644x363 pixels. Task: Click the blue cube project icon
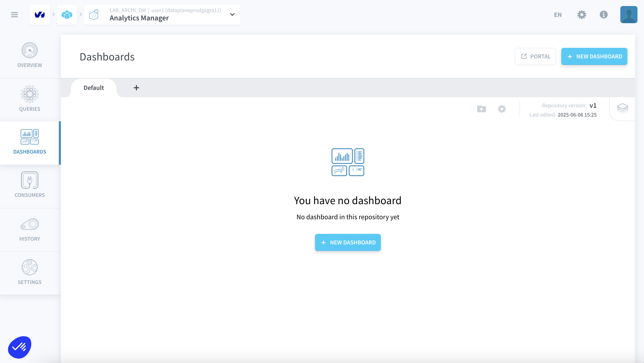pyautogui.click(x=67, y=15)
